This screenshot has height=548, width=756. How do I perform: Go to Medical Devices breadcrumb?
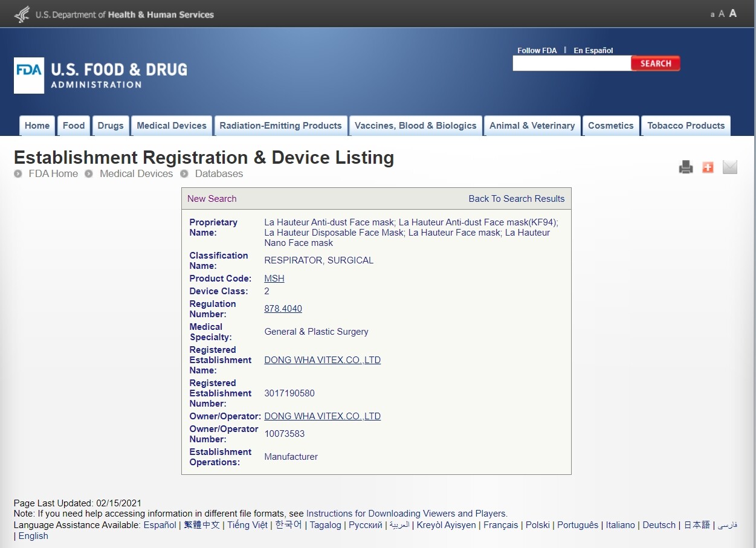pyautogui.click(x=136, y=173)
